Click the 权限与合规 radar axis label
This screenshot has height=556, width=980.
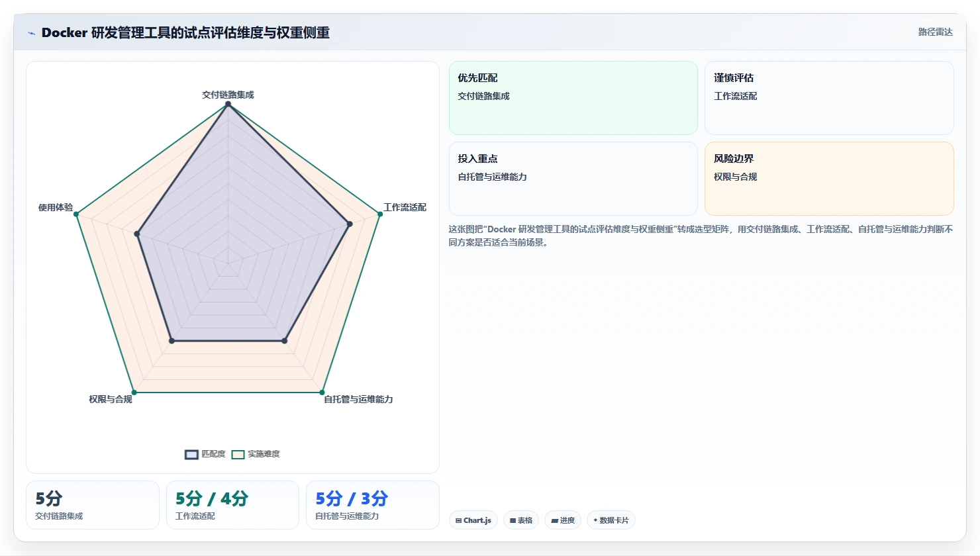tap(111, 399)
